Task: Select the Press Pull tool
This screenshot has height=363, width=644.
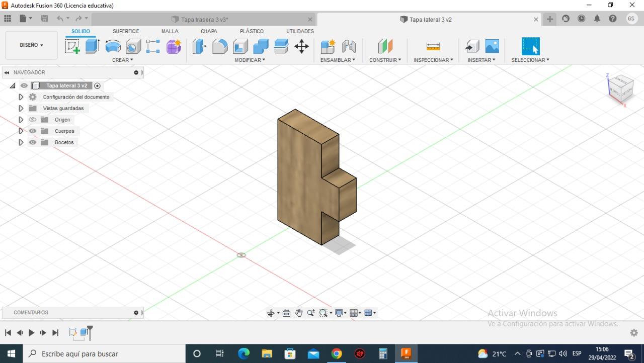Action: coord(200,46)
